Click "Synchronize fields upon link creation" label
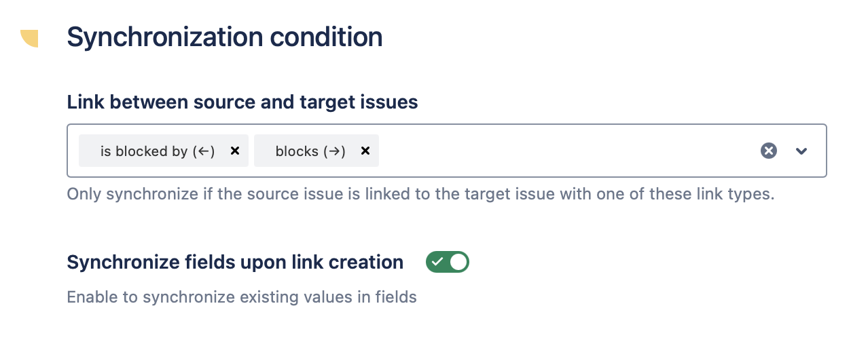This screenshot has height=346, width=868. [235, 262]
